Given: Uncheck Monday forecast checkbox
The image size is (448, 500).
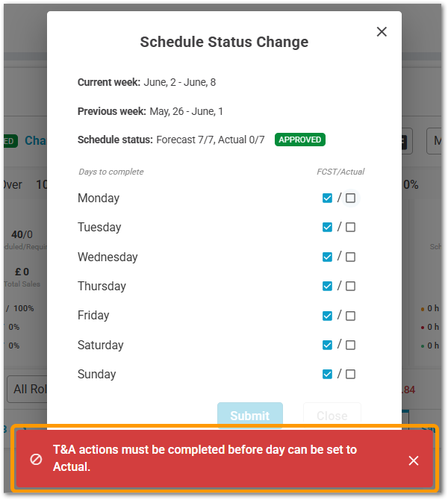Looking at the screenshot, I should tap(327, 198).
